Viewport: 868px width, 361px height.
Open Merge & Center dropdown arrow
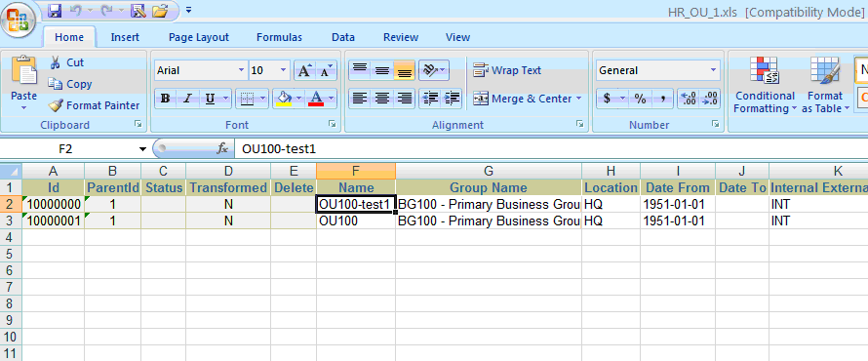coord(579,99)
